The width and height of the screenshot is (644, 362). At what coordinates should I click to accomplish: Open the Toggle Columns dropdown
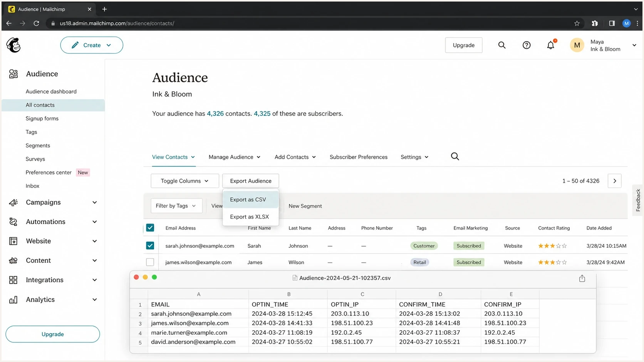[185, 181]
